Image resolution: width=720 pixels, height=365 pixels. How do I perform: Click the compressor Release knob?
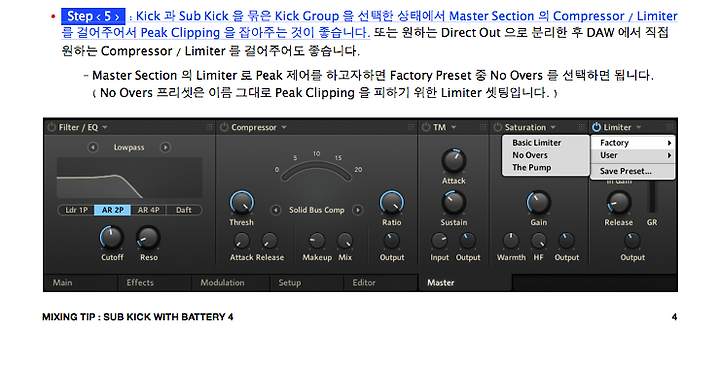[x=270, y=240]
